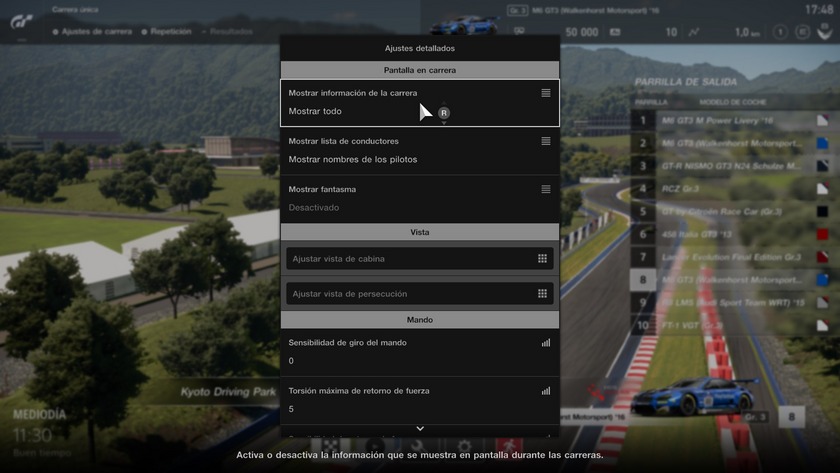This screenshot has width=840, height=473.
Task: Click the PARRILLA DE SALIDA heading
Action: 686,82
